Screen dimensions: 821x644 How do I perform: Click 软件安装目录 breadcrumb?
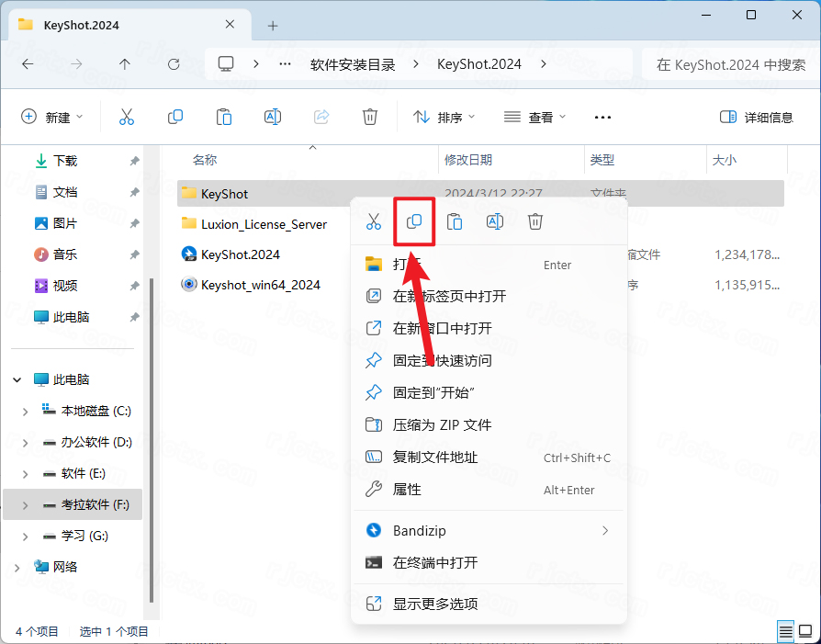pos(353,64)
